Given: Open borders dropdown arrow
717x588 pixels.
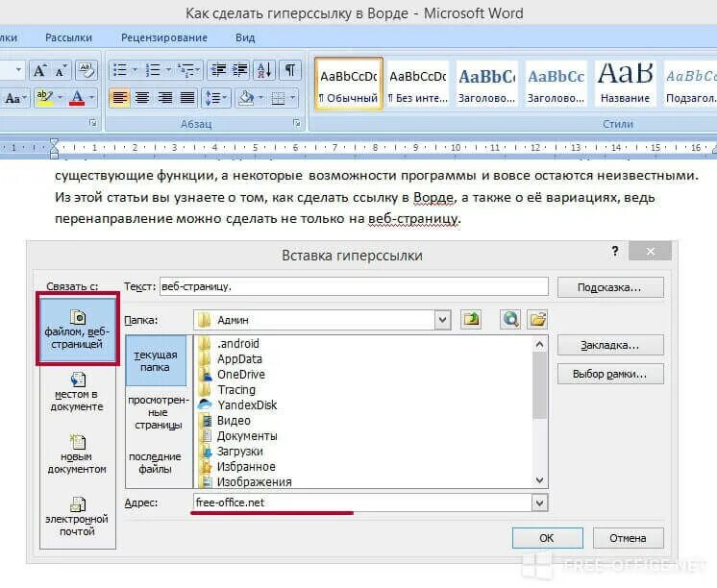Looking at the screenshot, I should pyautogui.click(x=292, y=97).
